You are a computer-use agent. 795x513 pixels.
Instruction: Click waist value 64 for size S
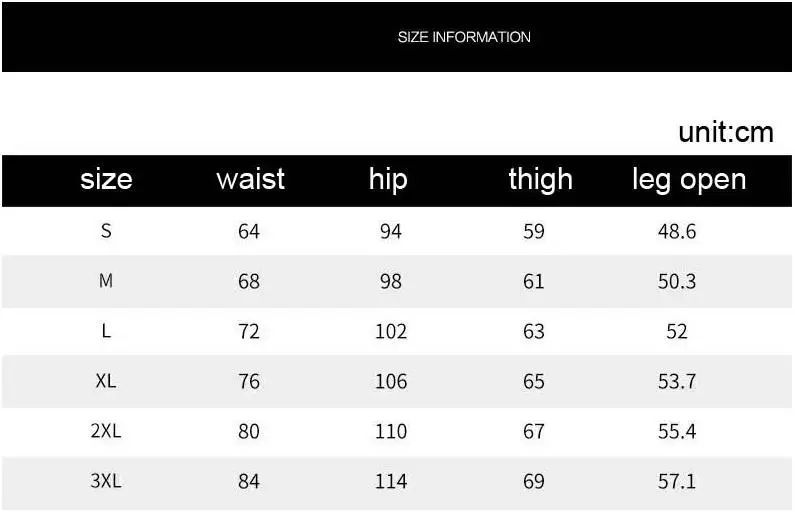pos(249,232)
